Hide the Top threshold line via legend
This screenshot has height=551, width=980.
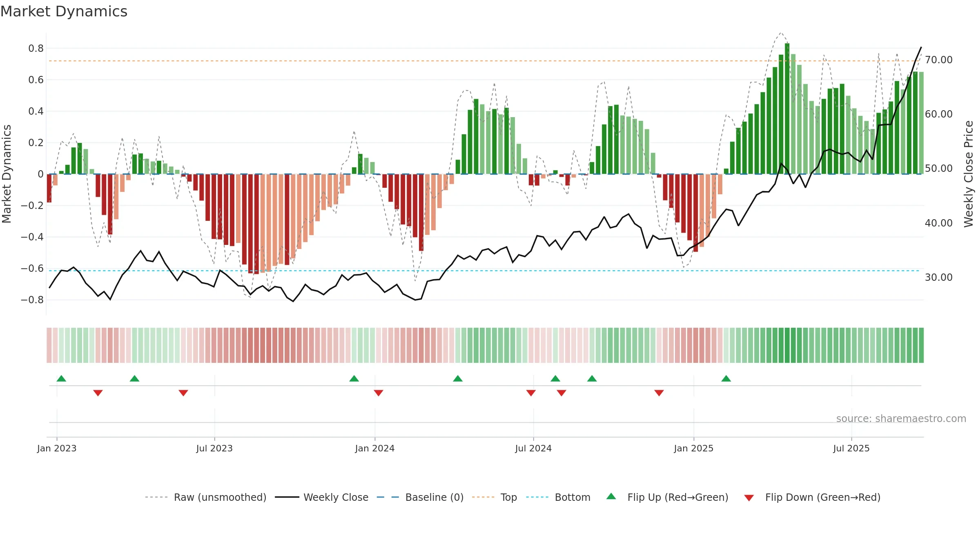click(x=494, y=497)
